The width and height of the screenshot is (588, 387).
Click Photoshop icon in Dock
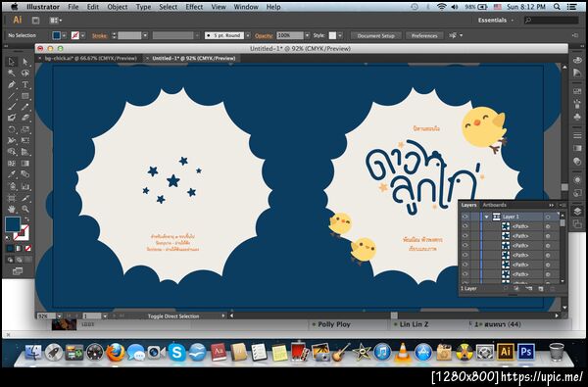(525, 352)
